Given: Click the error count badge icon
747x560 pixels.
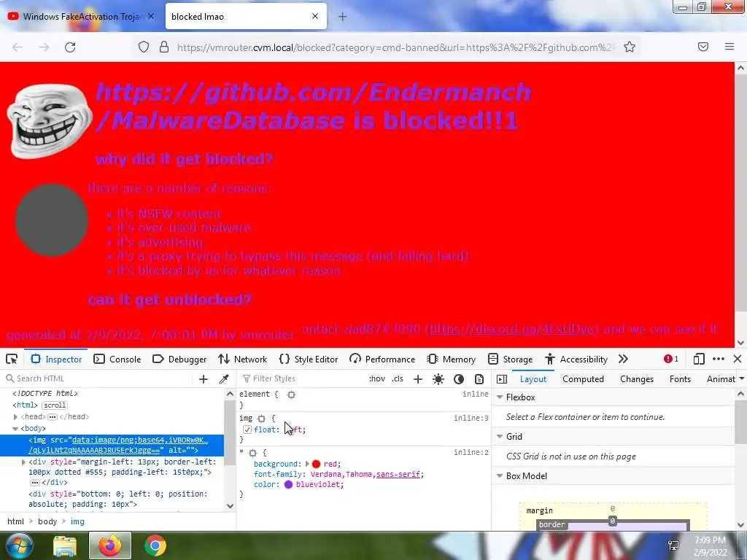Looking at the screenshot, I should [x=671, y=359].
